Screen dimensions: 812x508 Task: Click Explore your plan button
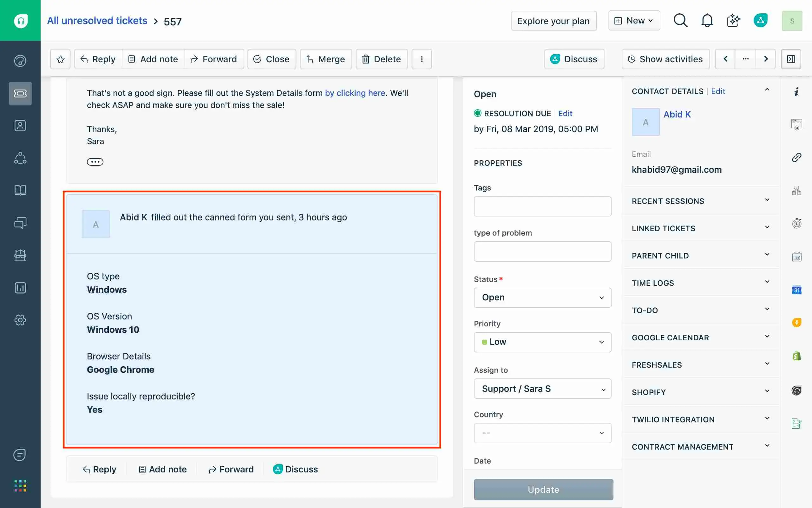tap(553, 21)
